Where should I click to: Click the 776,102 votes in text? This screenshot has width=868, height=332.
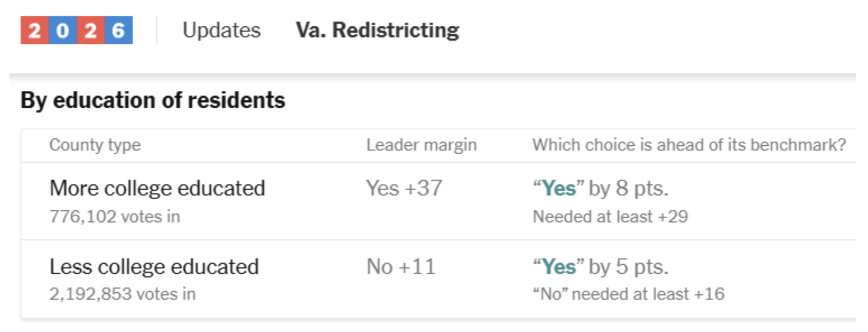(x=114, y=216)
